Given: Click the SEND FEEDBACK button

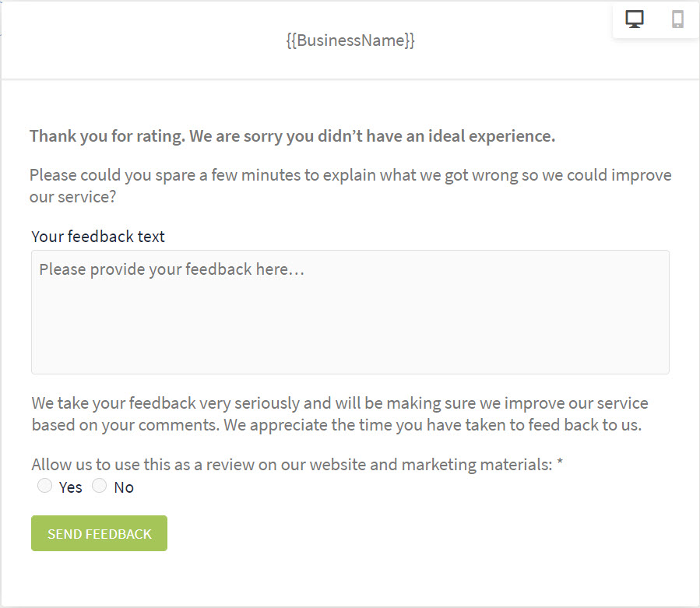Looking at the screenshot, I should [99, 533].
